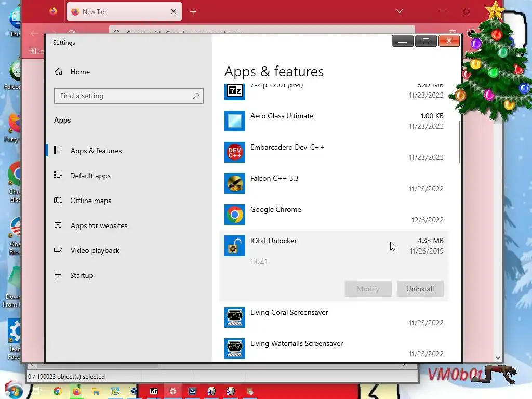This screenshot has width=532, height=399.
Task: Select Living Waterfalls Screensaver entry name
Action: [x=297, y=344]
